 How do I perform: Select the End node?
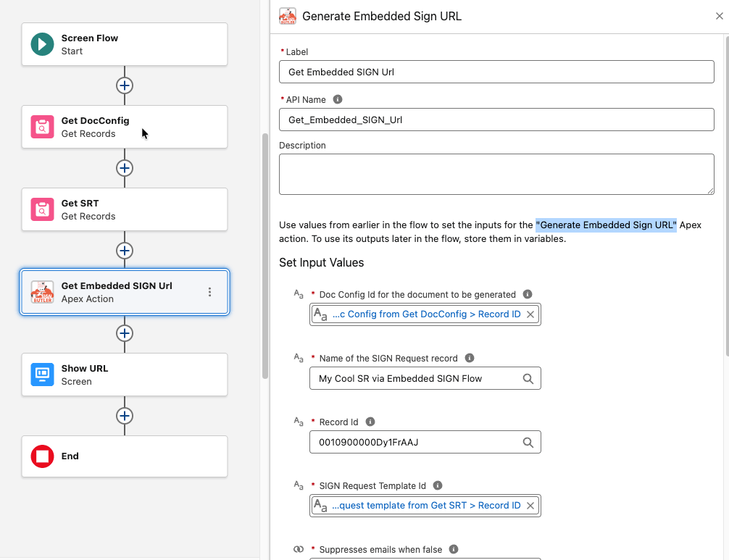coord(125,456)
